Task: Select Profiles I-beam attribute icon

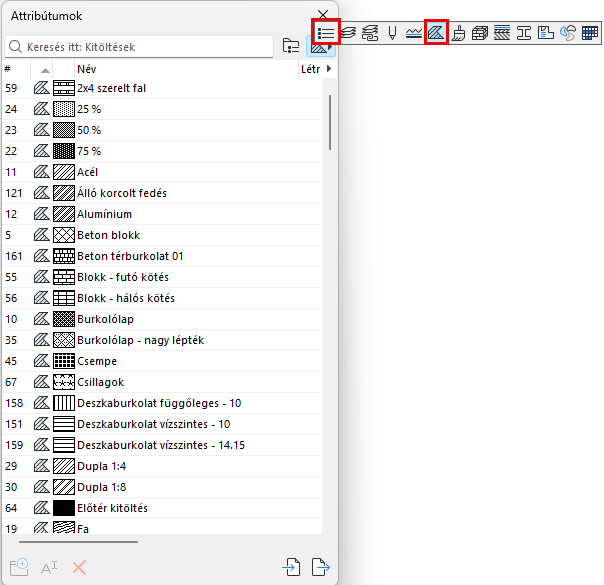Action: pyautogui.click(x=524, y=33)
